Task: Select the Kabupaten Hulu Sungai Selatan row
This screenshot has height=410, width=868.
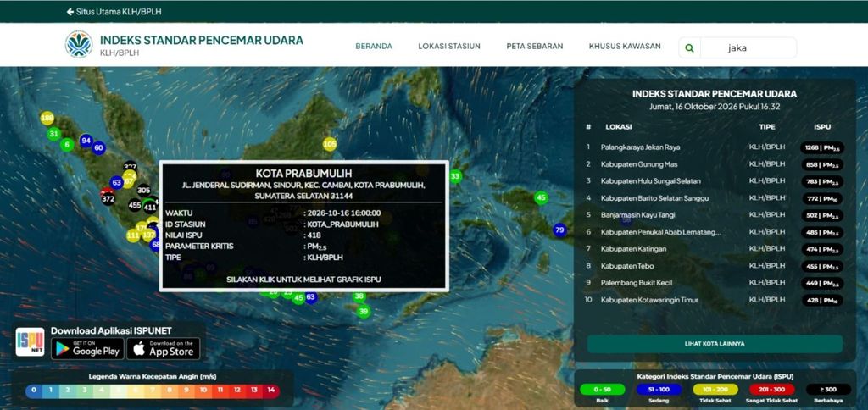Action: point(715,181)
